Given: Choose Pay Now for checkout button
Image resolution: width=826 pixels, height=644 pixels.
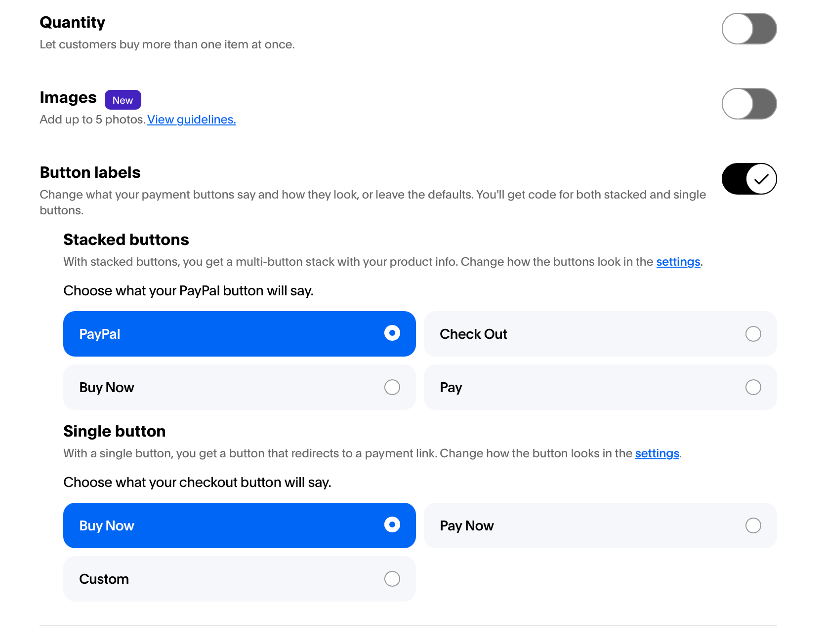Looking at the screenshot, I should [x=600, y=525].
